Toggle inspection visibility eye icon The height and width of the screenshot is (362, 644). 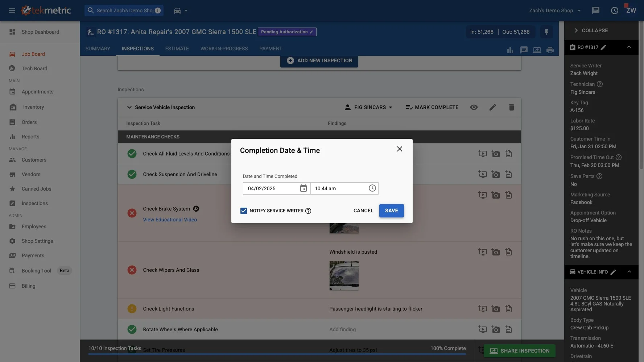474,107
